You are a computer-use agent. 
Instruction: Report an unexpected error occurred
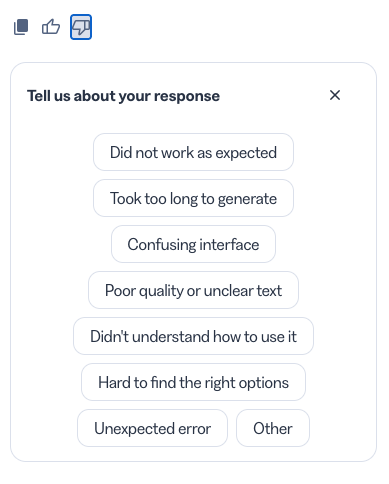tap(153, 428)
